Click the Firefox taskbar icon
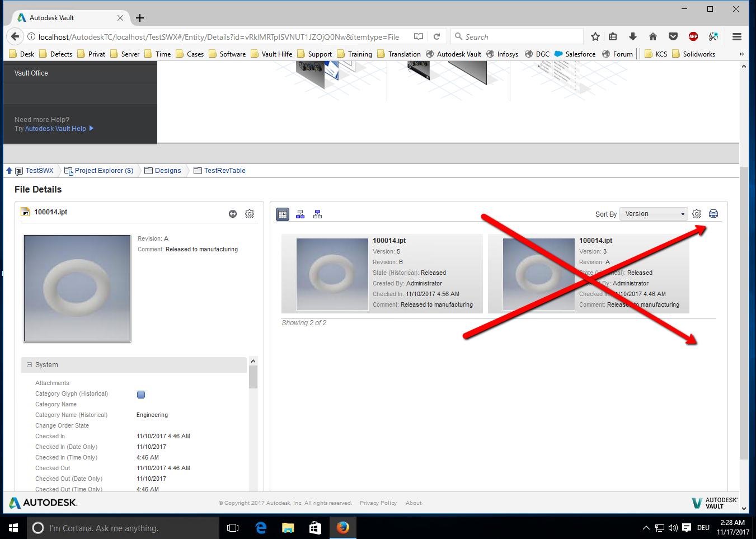This screenshot has width=756, height=539. [343, 528]
